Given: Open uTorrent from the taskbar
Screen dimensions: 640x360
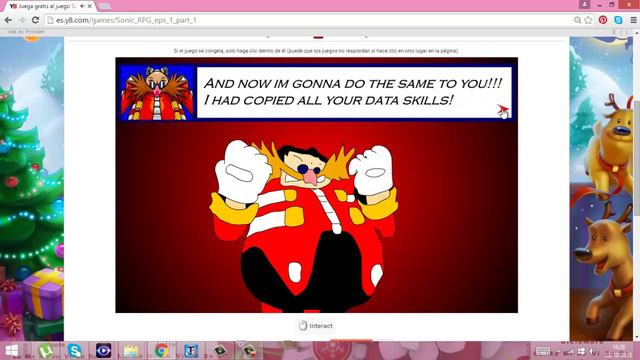Looking at the screenshot, I should click(45, 351).
